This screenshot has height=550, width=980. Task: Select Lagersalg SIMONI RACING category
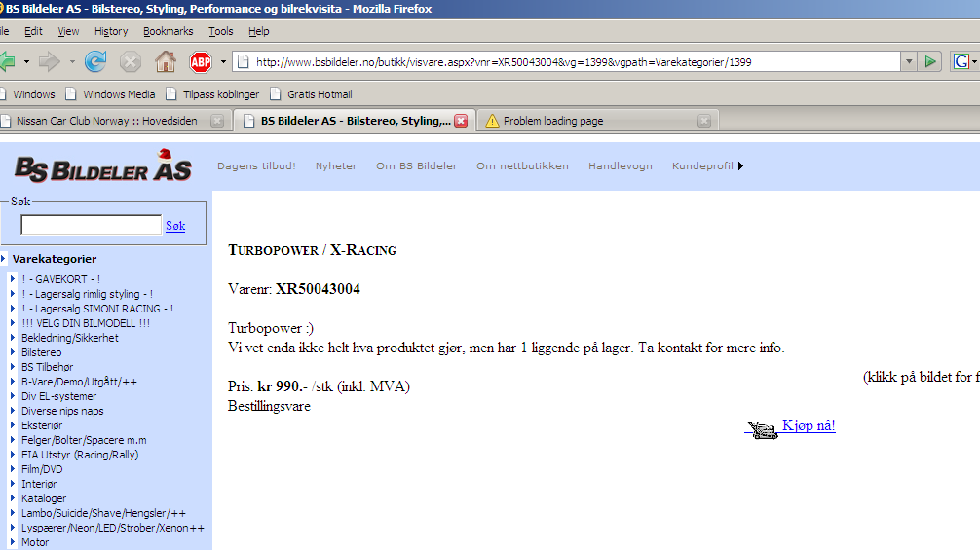[x=97, y=309]
